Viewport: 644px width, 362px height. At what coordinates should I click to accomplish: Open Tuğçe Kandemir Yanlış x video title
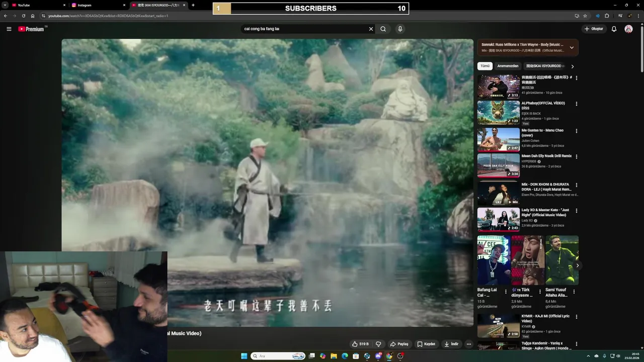pyautogui.click(x=546, y=345)
